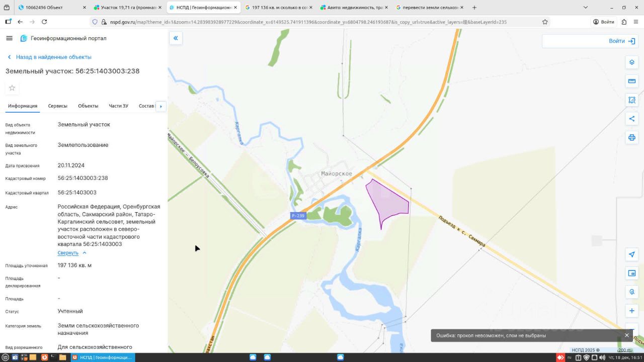Click the area value 197 136 кв. м

click(x=75, y=265)
